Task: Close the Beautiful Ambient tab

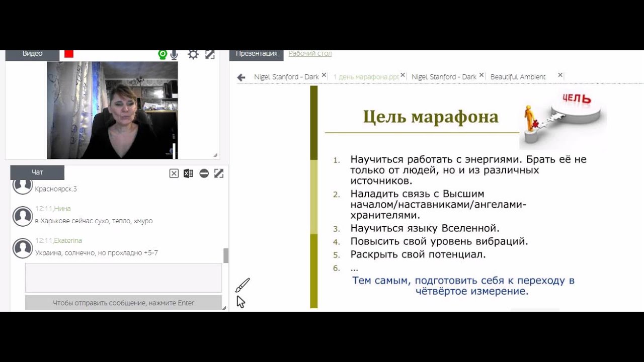Action: [x=560, y=75]
